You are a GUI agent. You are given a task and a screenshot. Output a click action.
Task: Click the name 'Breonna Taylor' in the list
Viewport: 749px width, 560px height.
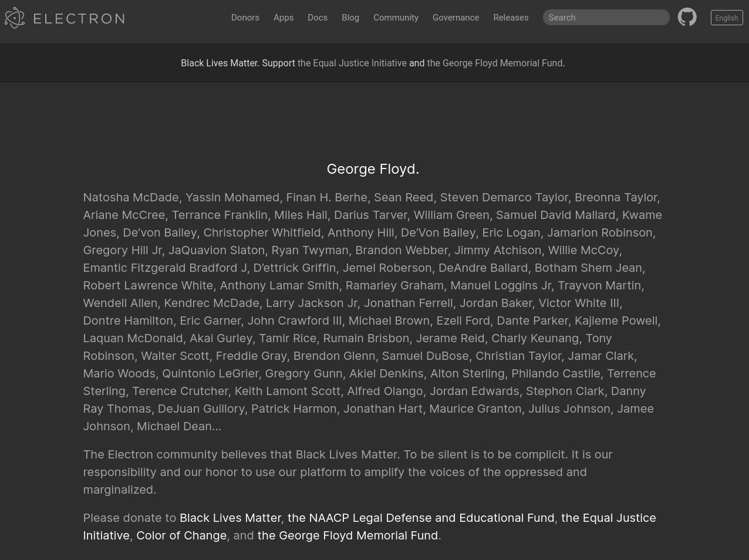coord(616,197)
